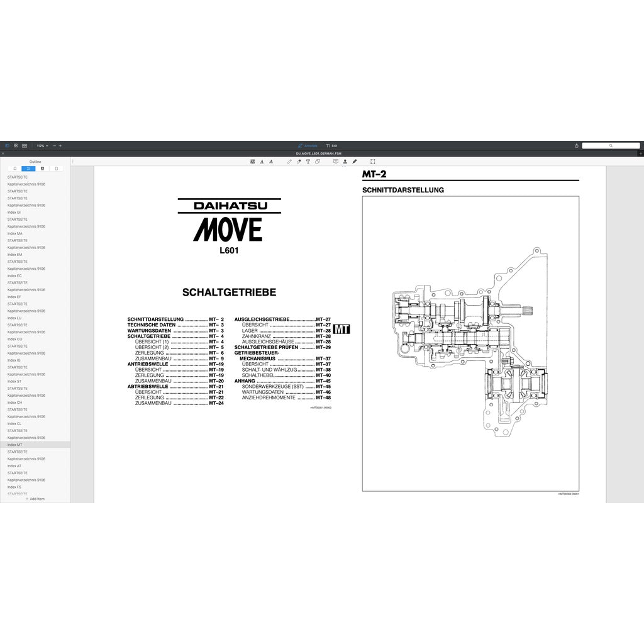The image size is (644, 644).
Task: Select the note comment tool
Action: pos(336,161)
